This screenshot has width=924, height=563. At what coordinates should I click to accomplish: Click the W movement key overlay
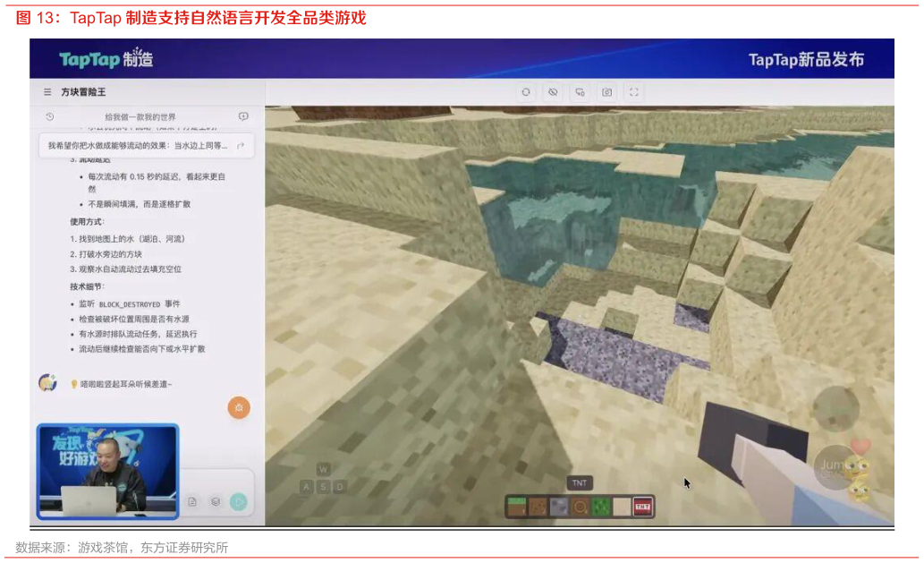pyautogui.click(x=323, y=470)
